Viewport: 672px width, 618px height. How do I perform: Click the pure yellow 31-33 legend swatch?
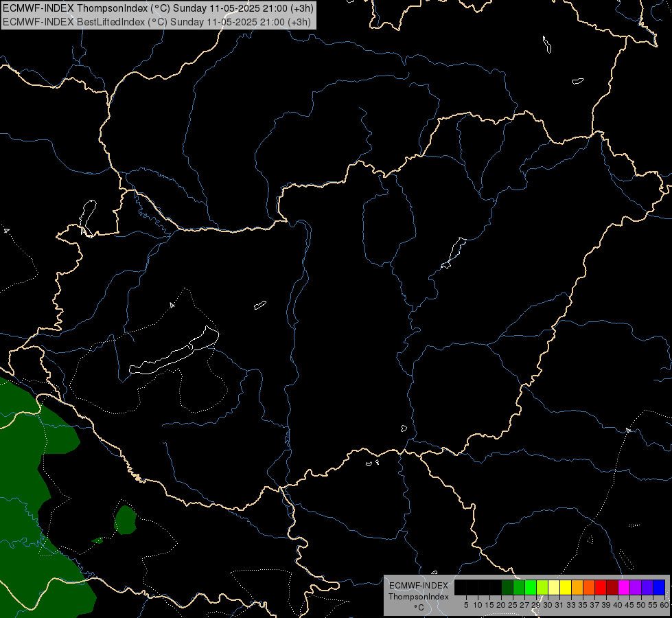tap(566, 587)
